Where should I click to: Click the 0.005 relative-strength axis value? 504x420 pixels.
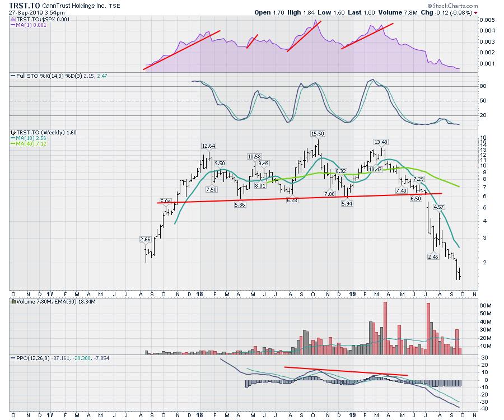click(487, 20)
